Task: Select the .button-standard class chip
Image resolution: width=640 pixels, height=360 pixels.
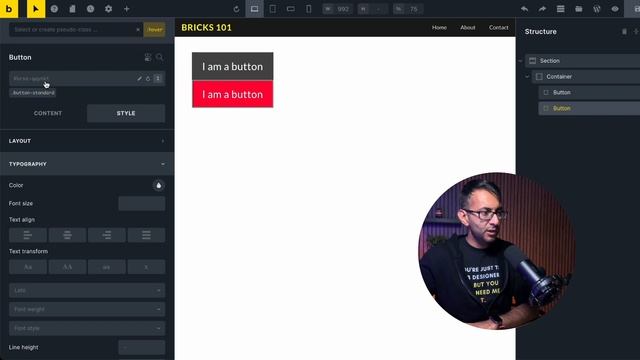Action: pos(33,93)
